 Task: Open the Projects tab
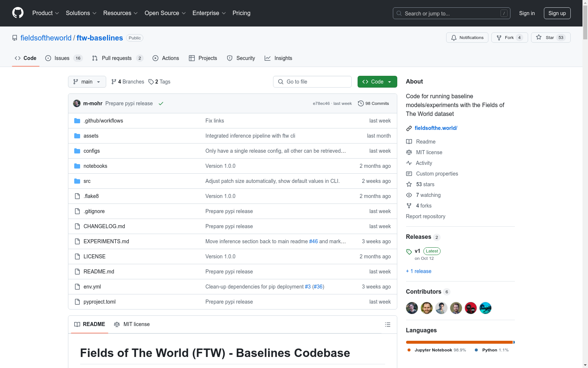[203, 58]
